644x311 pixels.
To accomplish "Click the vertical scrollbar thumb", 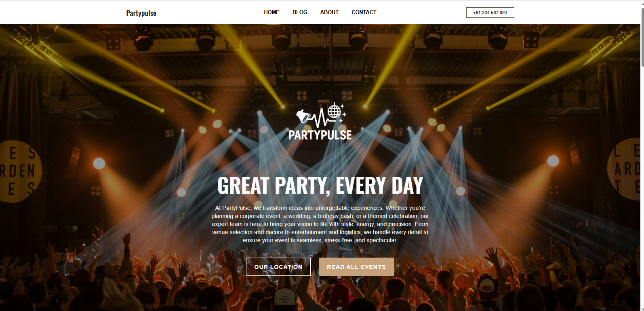I will point(642,36).
